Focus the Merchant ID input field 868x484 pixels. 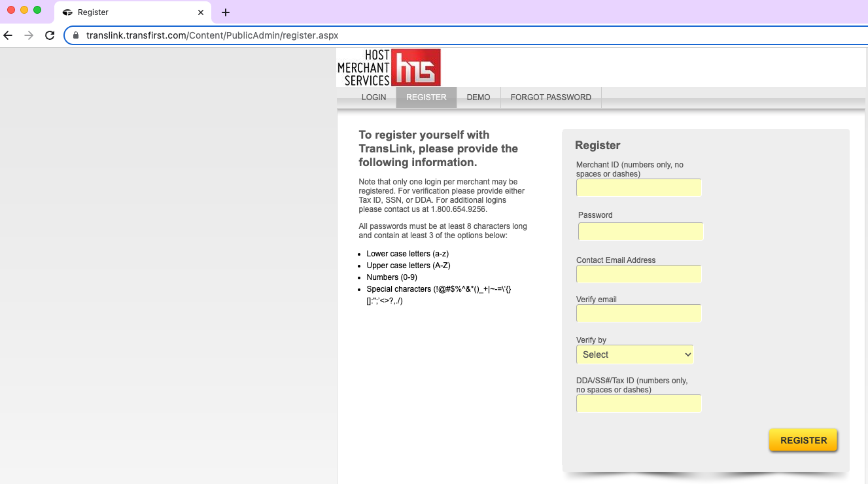[639, 188]
